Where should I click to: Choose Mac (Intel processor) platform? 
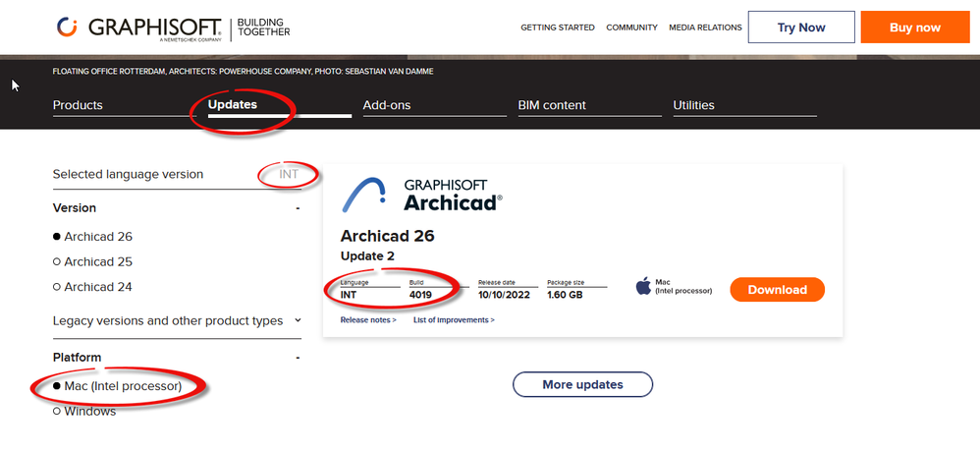pyautogui.click(x=118, y=386)
